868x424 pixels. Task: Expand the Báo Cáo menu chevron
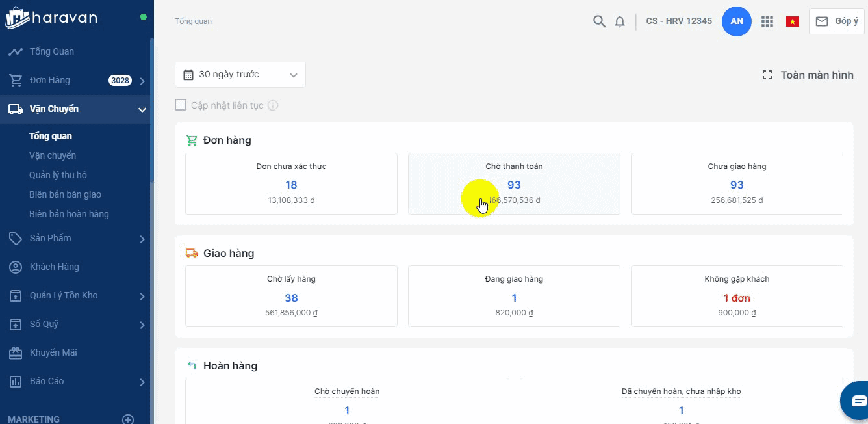142,382
